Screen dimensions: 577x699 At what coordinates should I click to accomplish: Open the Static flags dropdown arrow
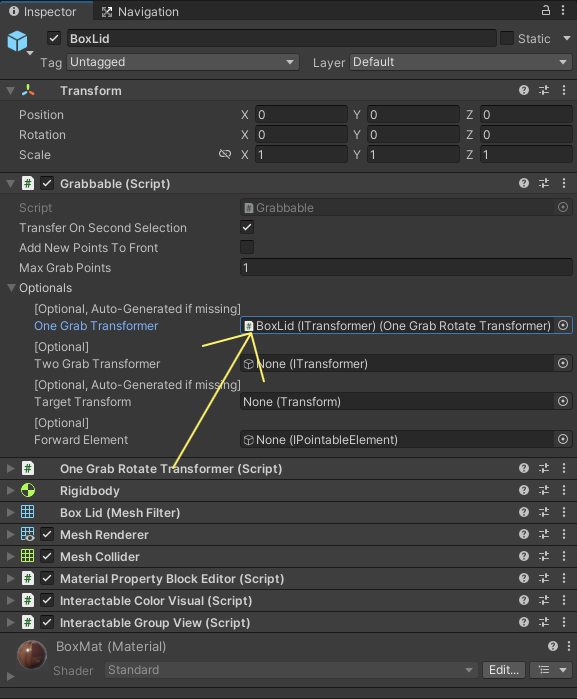567,38
